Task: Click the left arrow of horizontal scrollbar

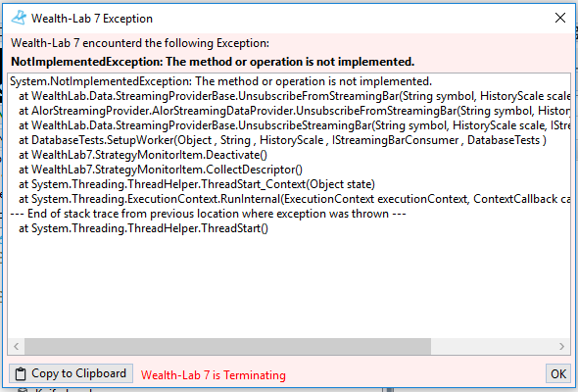Action: click(x=17, y=346)
